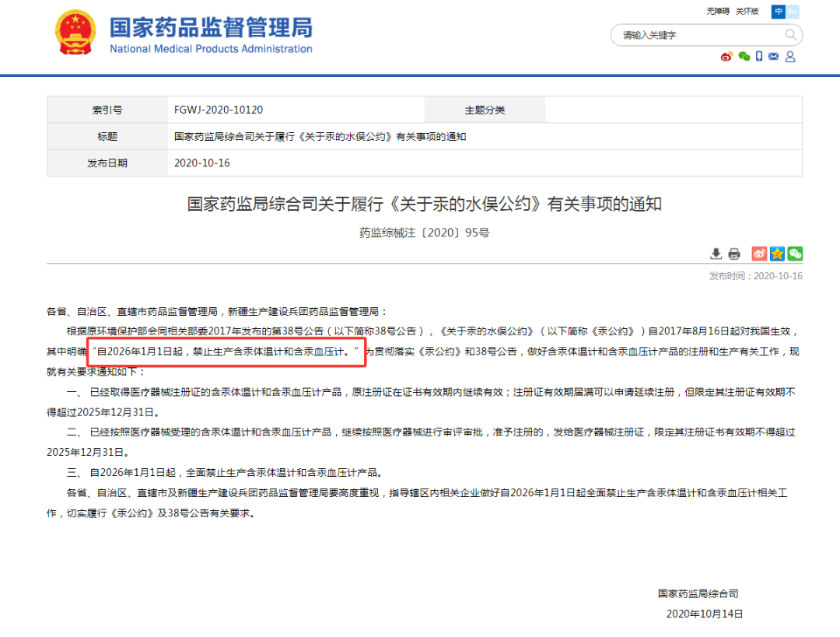Open the header Weibo icon
This screenshot has width=840, height=637.
726,57
